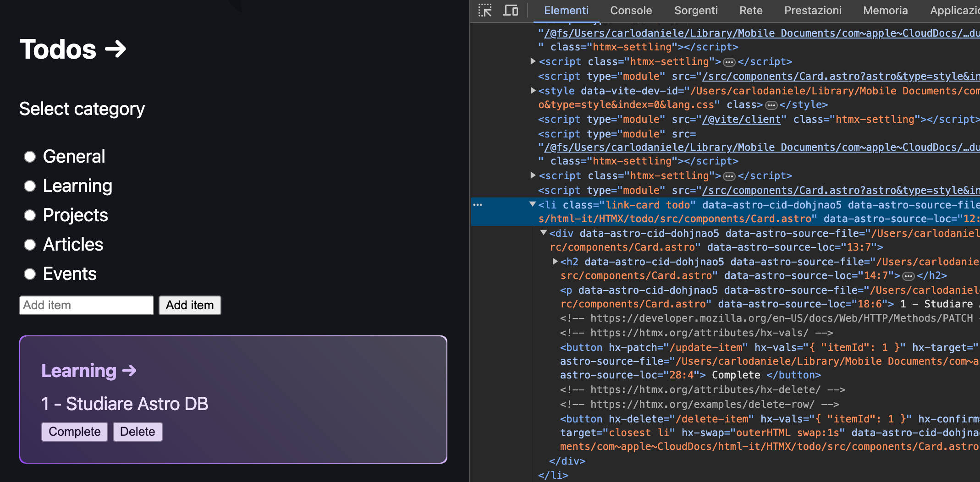Click the three-dots beside the highlighted li row
The image size is (980, 482).
[x=478, y=205]
